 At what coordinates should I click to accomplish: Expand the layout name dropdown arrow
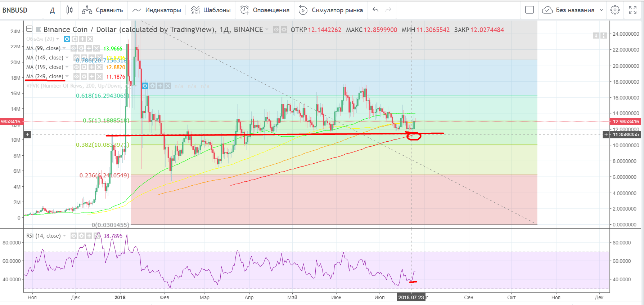[601, 10]
